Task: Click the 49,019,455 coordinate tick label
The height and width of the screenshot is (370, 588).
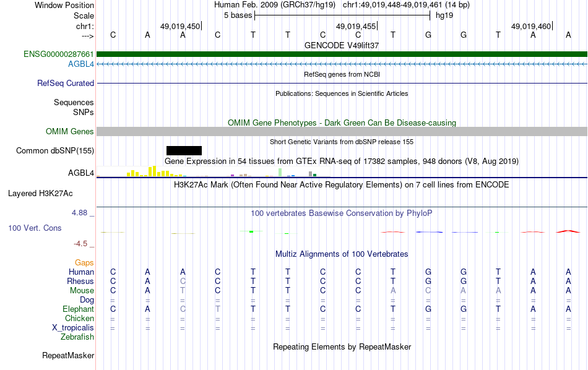Action: click(356, 26)
